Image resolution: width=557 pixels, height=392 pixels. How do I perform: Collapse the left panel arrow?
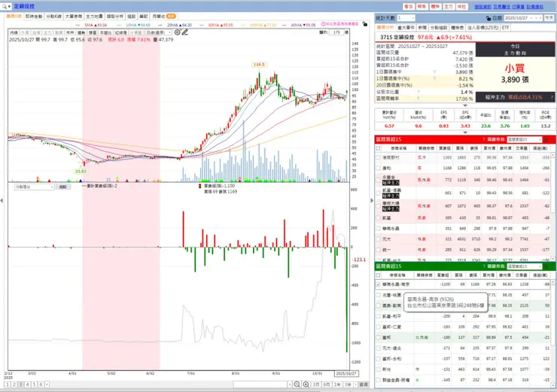pos(2,201)
